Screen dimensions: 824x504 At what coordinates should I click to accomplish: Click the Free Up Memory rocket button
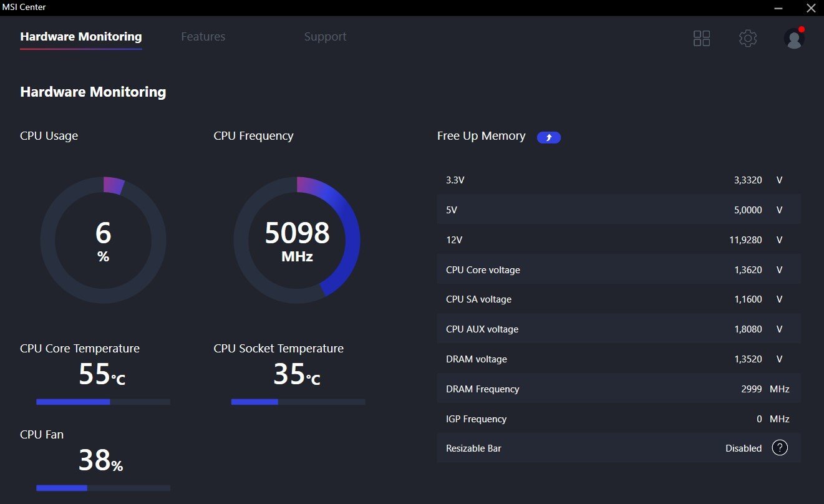pos(549,137)
